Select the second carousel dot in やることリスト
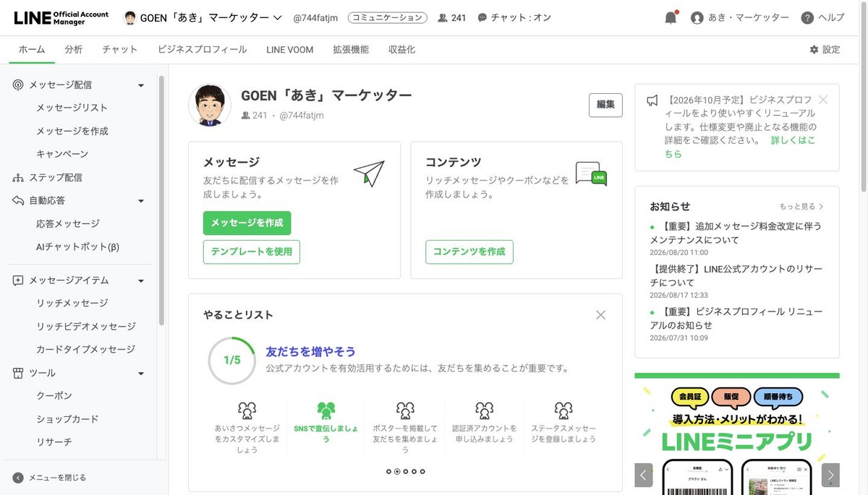This screenshot has width=868, height=495. pyautogui.click(x=397, y=471)
